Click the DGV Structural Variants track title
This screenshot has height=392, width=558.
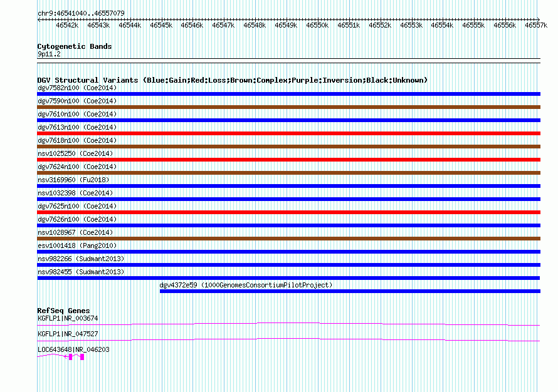(x=232, y=80)
